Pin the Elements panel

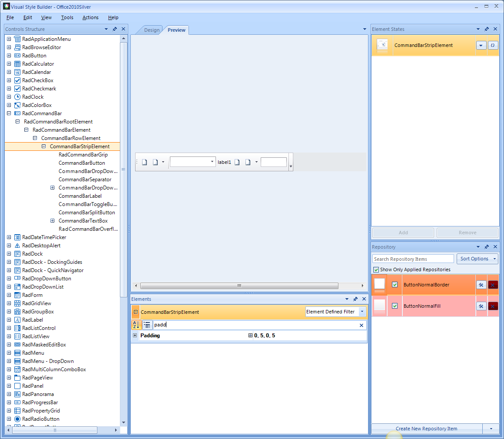pyautogui.click(x=355, y=299)
